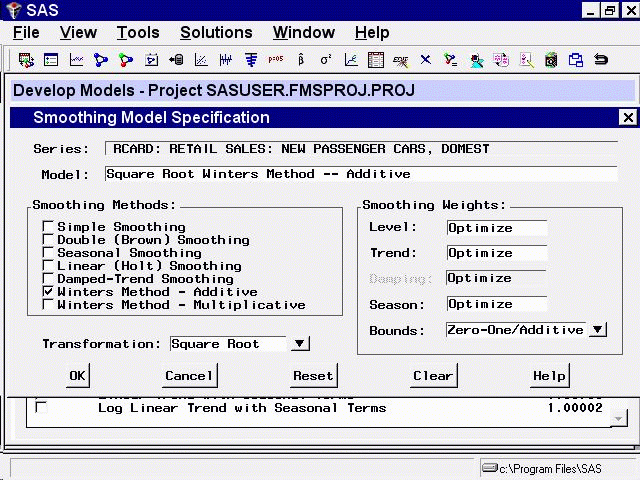Viewport: 640px width, 480px height.
Task: Click the forecast graph axes icon
Action: pos(351,60)
